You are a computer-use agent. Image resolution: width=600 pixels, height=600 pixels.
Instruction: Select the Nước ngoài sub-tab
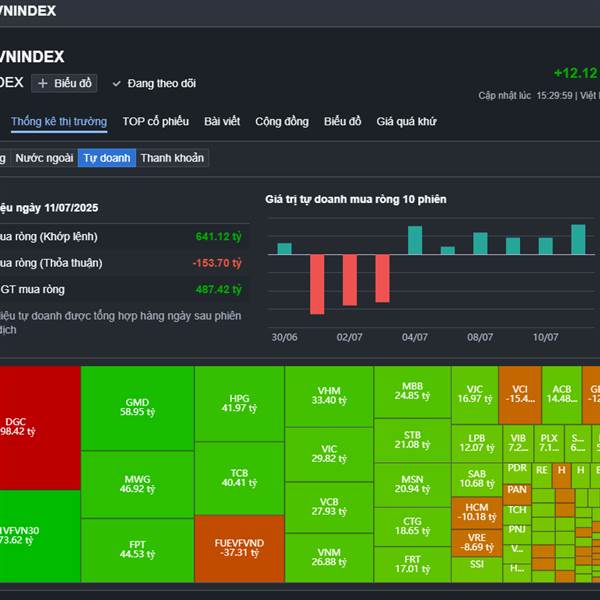tap(44, 158)
